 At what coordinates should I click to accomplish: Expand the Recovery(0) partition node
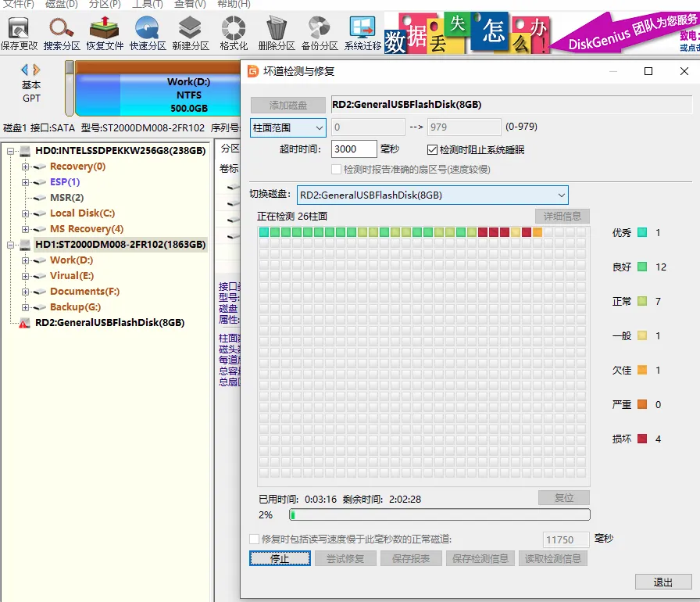click(26, 167)
